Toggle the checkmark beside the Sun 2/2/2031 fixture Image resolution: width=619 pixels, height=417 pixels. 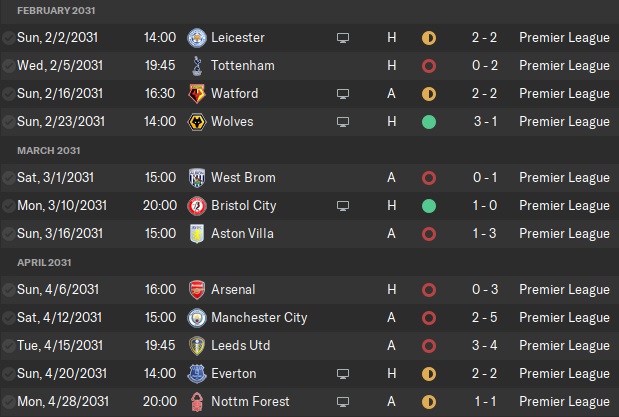pos(9,38)
